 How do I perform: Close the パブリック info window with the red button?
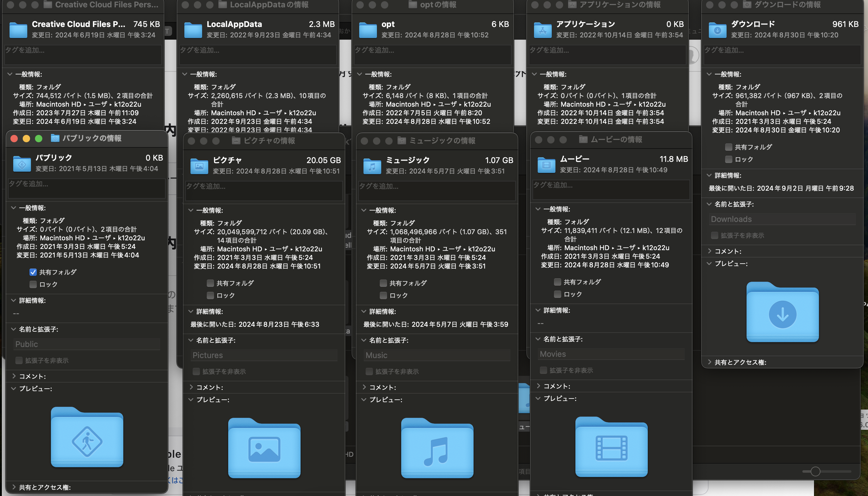14,138
